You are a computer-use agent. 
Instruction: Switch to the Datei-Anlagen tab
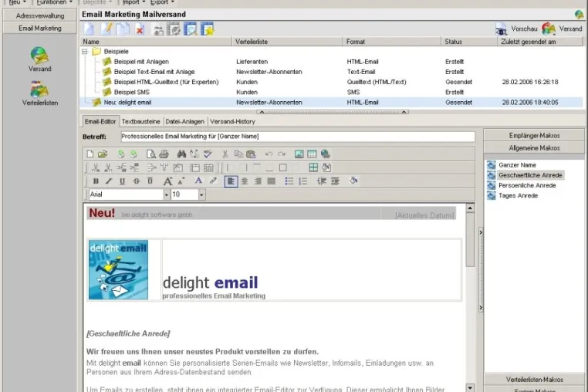click(185, 122)
